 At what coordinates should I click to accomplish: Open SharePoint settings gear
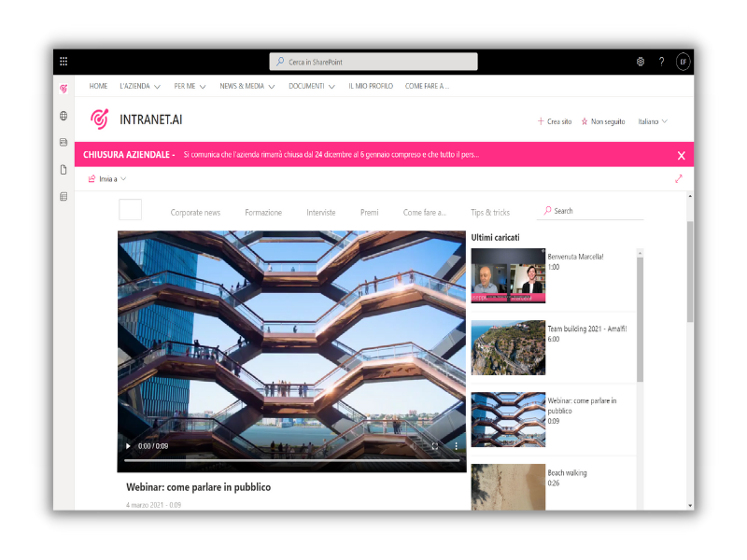641,62
